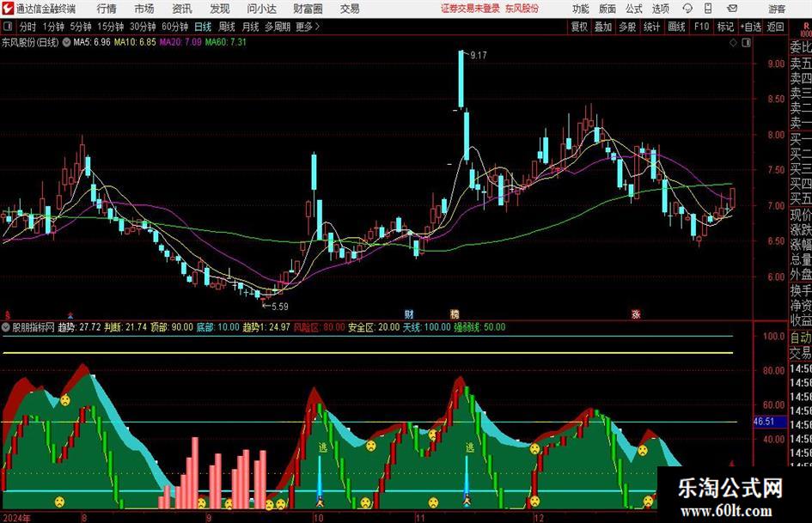
Task: Open the 功能 menu
Action: pos(581,9)
